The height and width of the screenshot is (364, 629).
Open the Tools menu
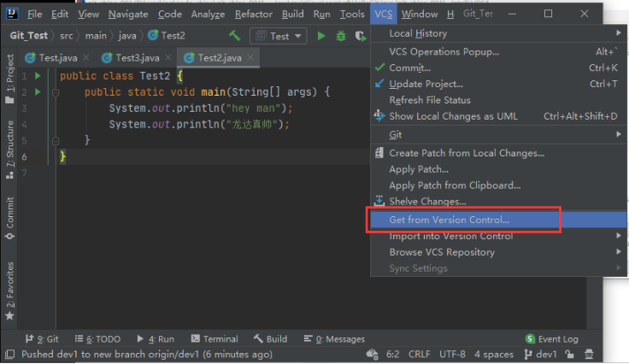[352, 14]
